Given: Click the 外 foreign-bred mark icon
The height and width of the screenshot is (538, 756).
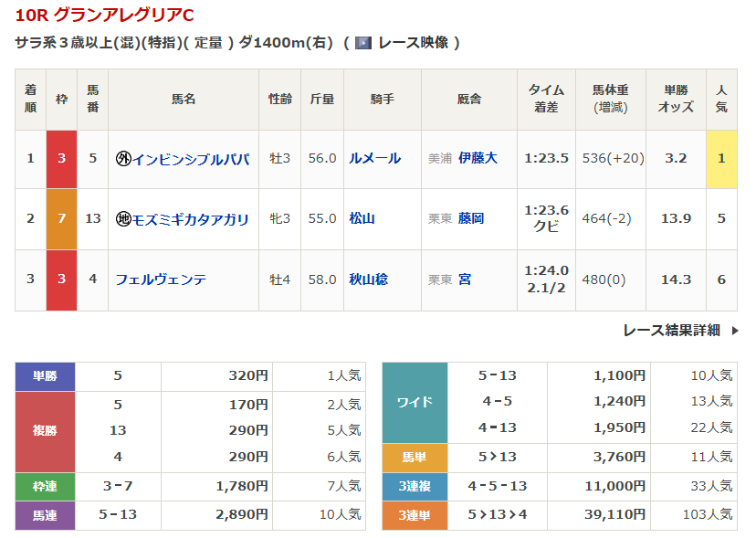Looking at the screenshot, I should pos(123,158).
